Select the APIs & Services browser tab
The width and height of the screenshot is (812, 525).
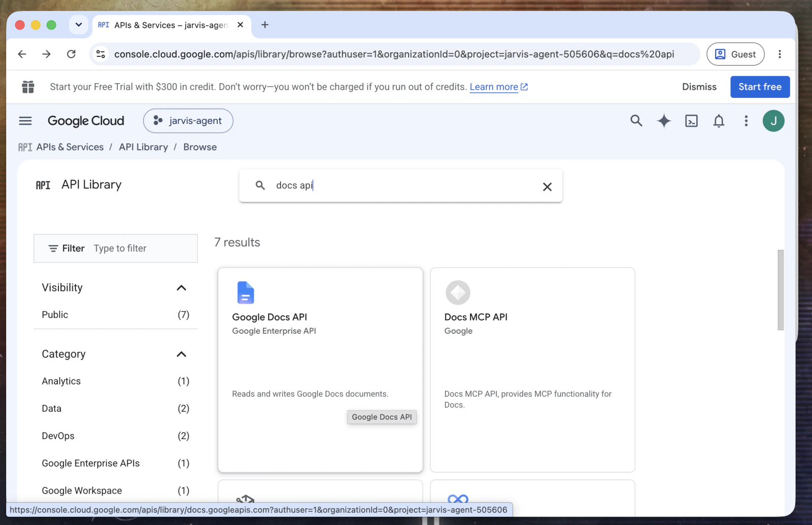(x=171, y=25)
